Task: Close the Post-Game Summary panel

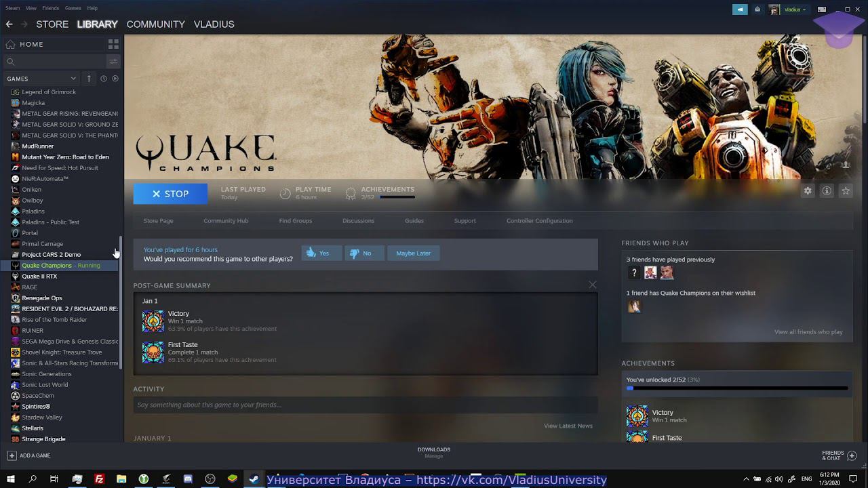Action: pyautogui.click(x=593, y=285)
